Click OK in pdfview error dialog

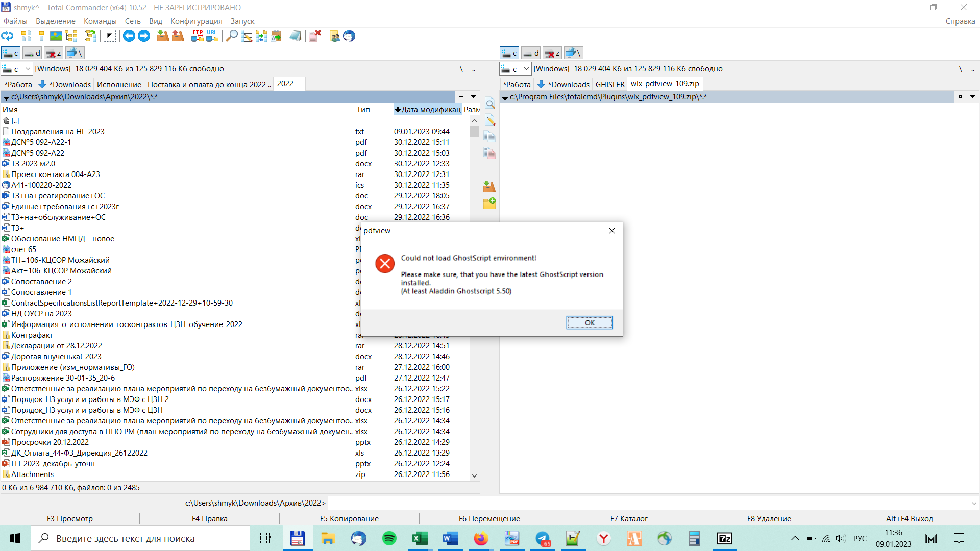[x=589, y=323]
